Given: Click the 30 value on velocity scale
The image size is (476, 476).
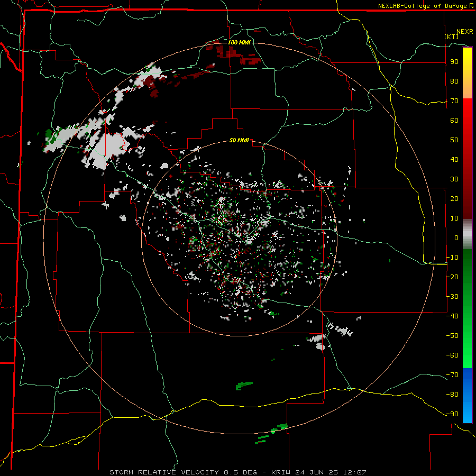Looking at the screenshot, I should pyautogui.click(x=454, y=179).
